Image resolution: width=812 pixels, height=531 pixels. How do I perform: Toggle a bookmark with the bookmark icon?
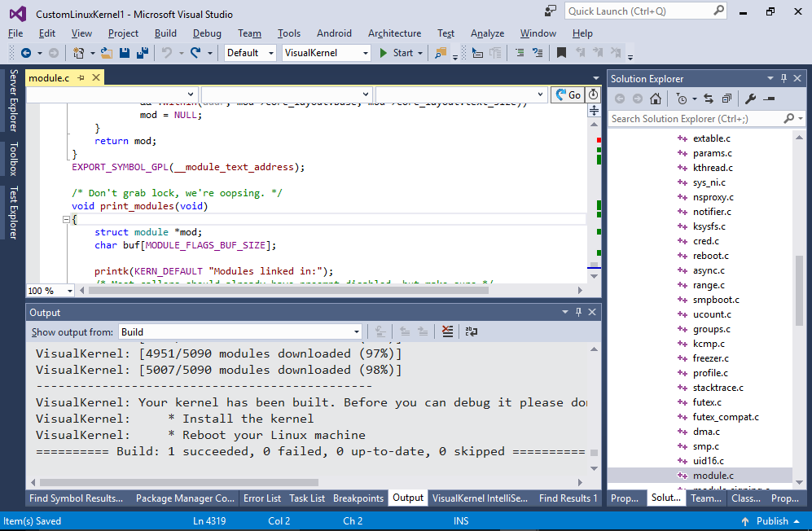pos(561,53)
